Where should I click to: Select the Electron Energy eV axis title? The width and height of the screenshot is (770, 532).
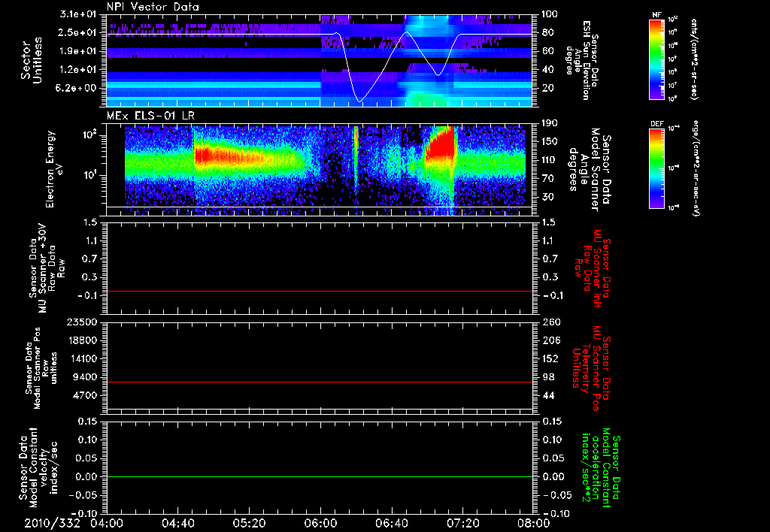coord(56,169)
